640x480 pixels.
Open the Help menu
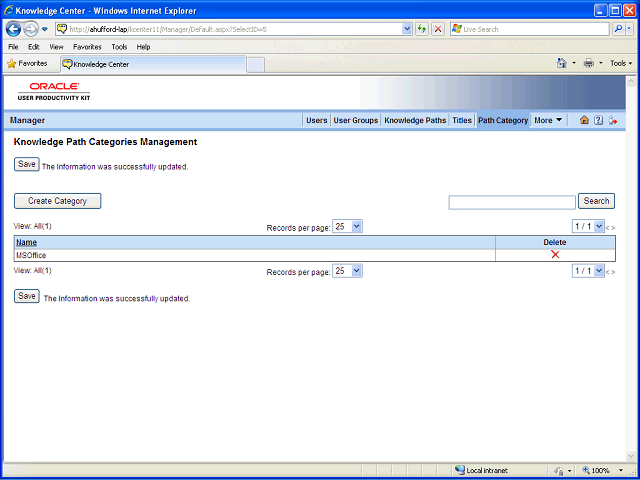coord(143,47)
